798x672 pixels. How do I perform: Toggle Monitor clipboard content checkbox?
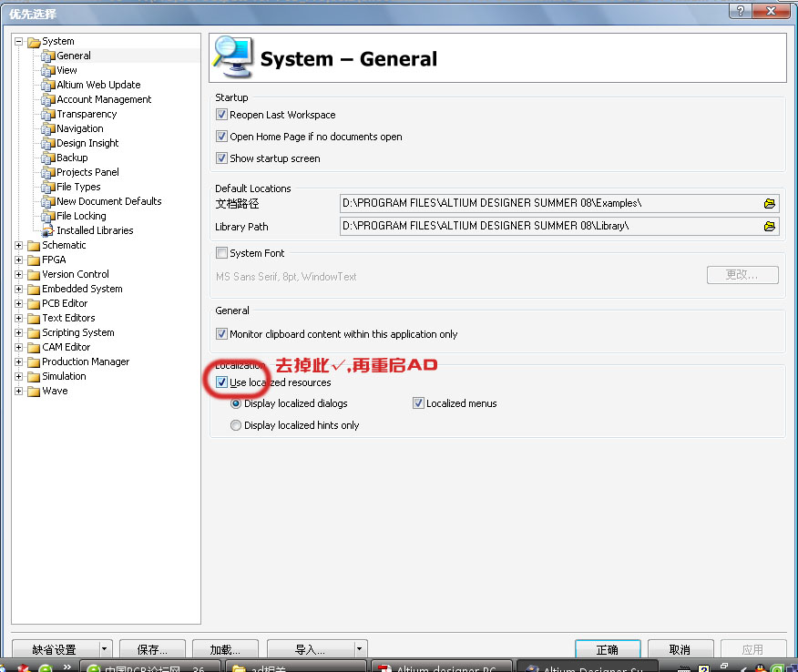tap(221, 334)
